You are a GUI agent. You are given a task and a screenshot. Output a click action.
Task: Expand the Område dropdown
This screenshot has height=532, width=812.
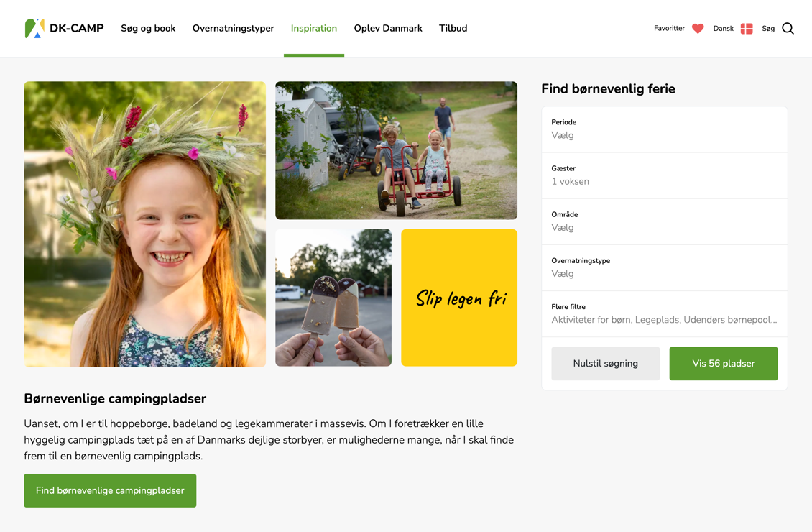click(x=665, y=221)
